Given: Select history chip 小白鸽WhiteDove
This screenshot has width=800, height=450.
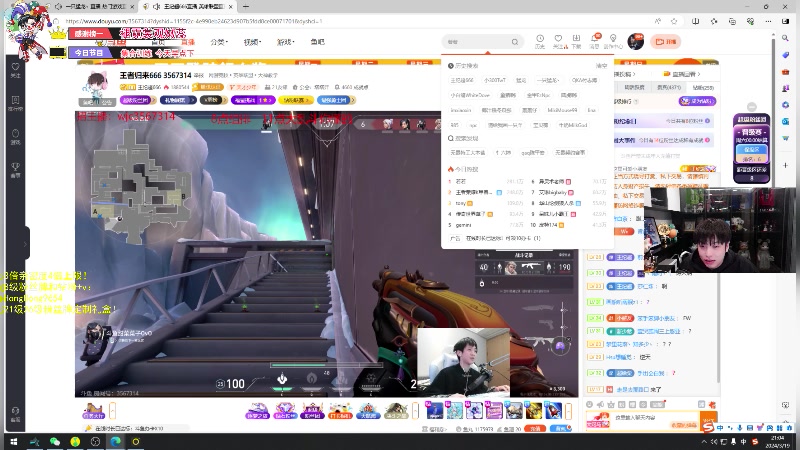Looking at the screenshot, I should (x=470, y=95).
